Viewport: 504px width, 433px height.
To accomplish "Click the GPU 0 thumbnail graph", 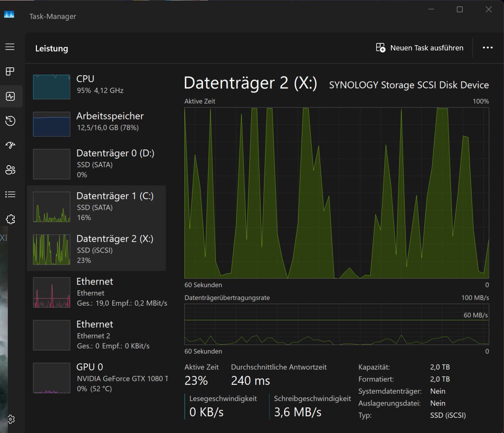I will (x=52, y=378).
